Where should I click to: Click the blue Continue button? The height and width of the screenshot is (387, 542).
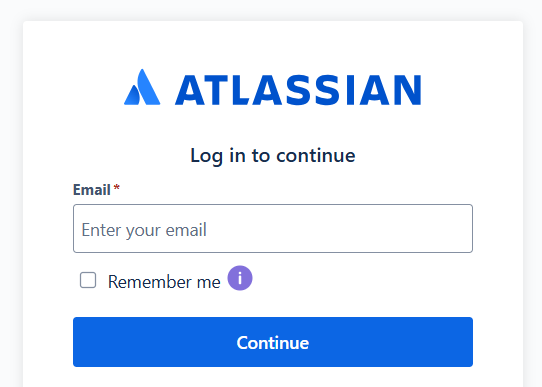(x=273, y=342)
